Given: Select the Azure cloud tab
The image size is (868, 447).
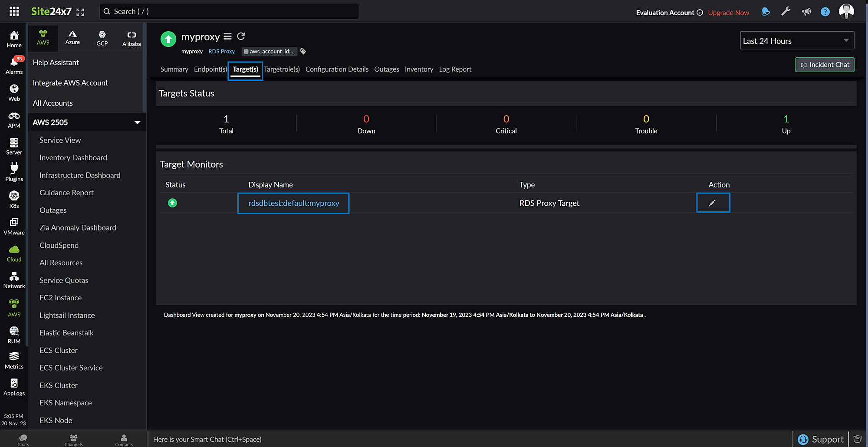Looking at the screenshot, I should [x=72, y=37].
